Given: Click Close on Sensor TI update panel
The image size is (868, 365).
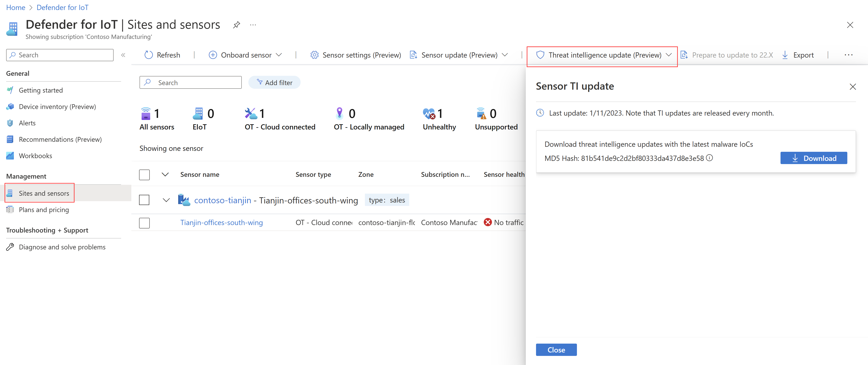Looking at the screenshot, I should (x=556, y=350).
